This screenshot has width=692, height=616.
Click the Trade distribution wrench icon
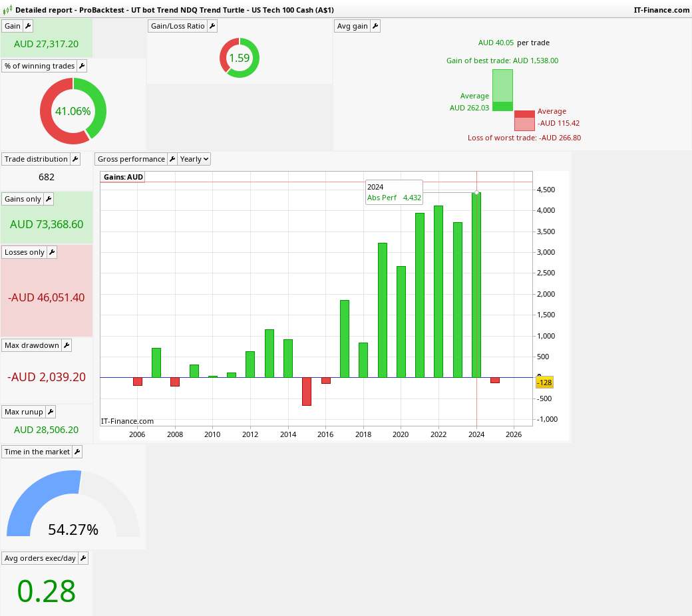click(75, 159)
